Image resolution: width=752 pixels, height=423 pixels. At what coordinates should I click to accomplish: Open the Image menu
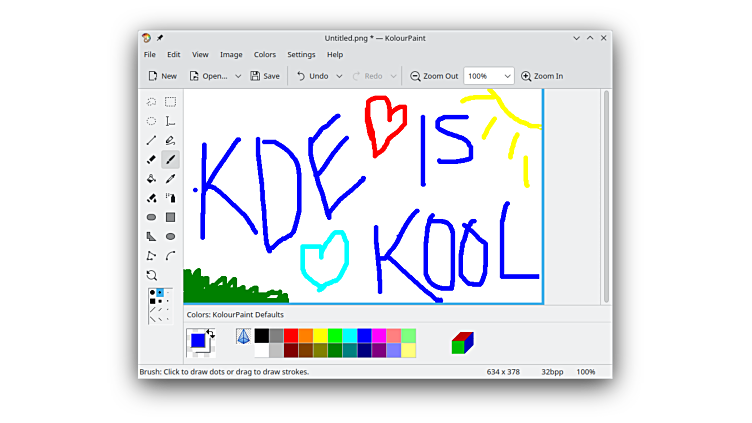point(231,55)
